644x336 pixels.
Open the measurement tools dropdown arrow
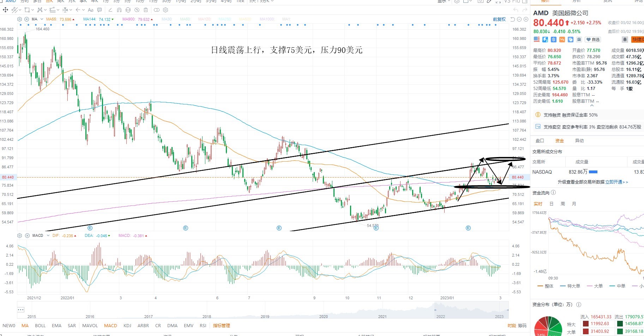coord(71,10)
